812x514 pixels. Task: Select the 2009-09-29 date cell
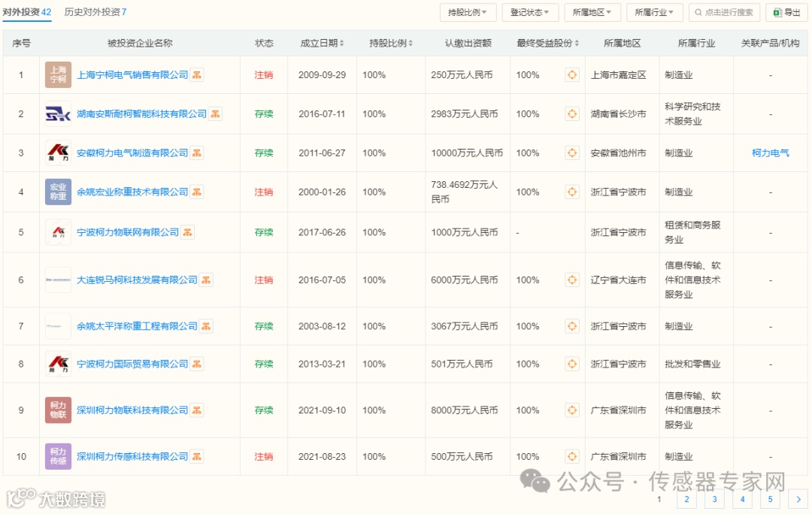322,75
